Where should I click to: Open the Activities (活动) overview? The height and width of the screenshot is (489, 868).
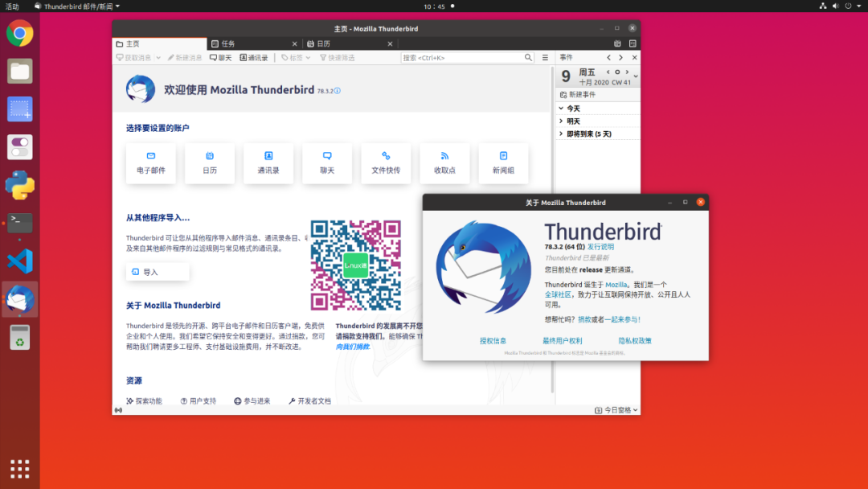12,6
